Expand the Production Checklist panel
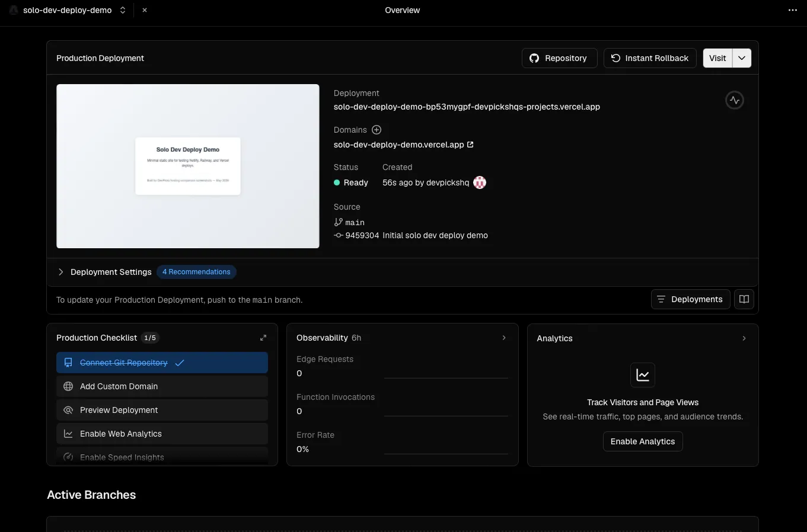 coord(263,338)
